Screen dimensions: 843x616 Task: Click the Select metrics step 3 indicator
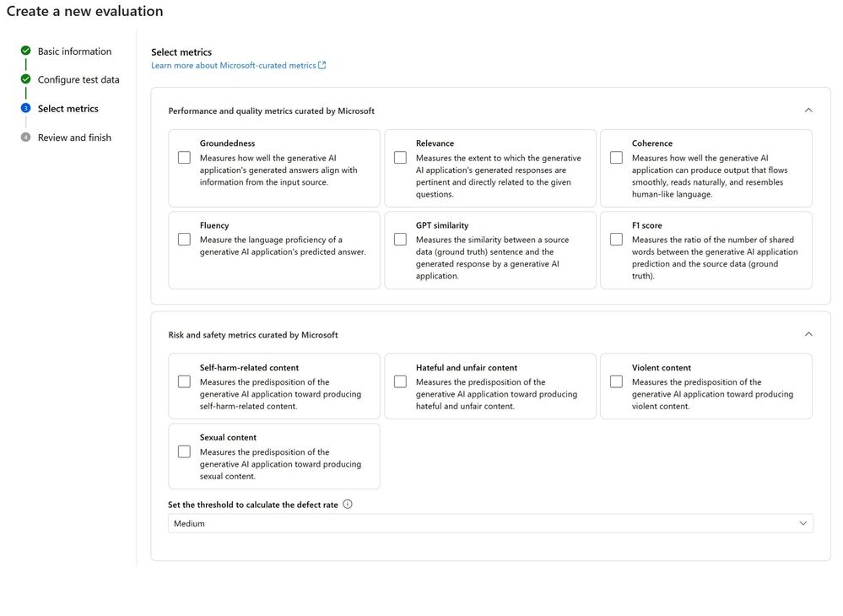[25, 109]
